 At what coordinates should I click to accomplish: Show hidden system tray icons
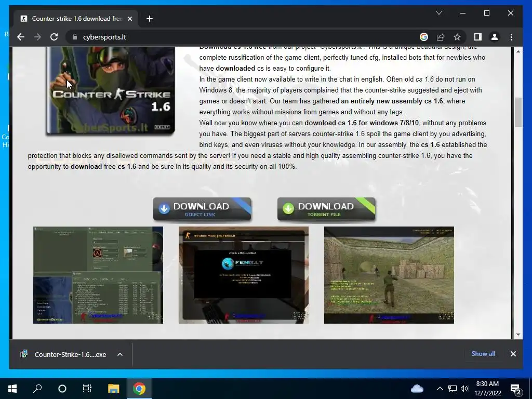pyautogui.click(x=440, y=389)
